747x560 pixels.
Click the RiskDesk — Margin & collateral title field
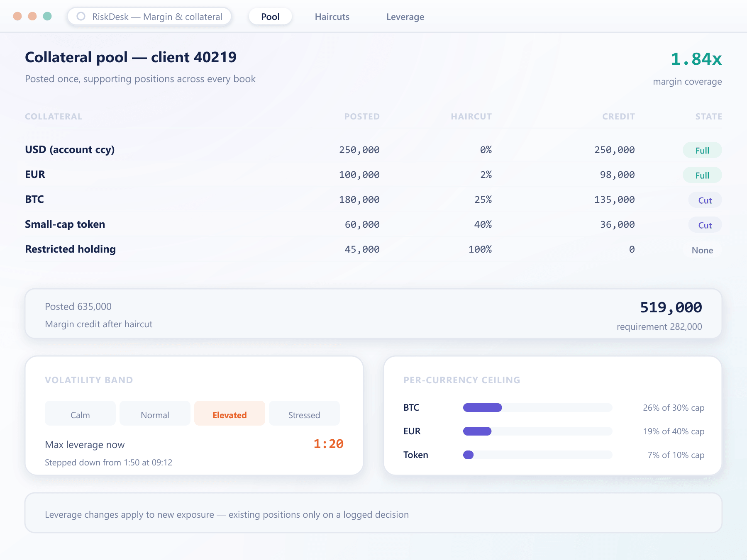tap(149, 17)
